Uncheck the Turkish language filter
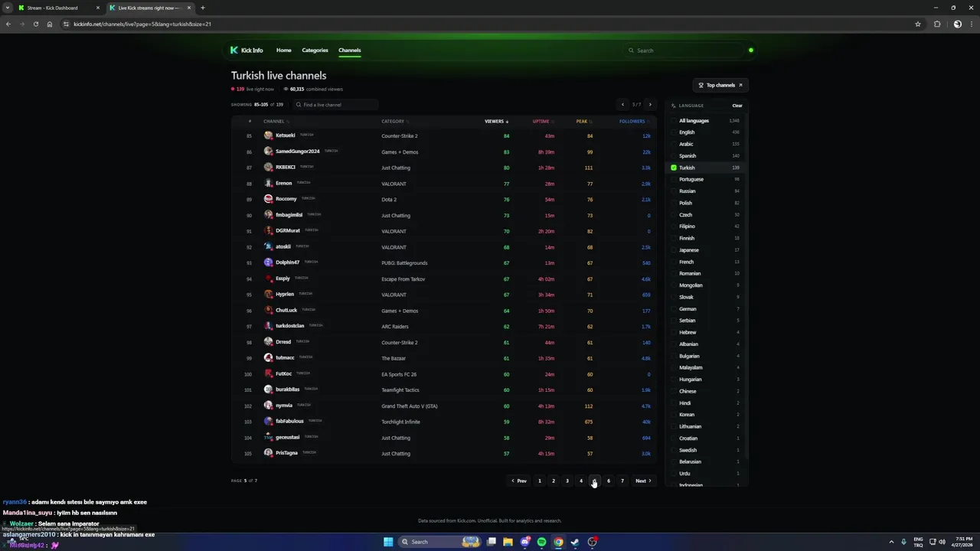Screen dimensions: 980x551 pos(674,168)
